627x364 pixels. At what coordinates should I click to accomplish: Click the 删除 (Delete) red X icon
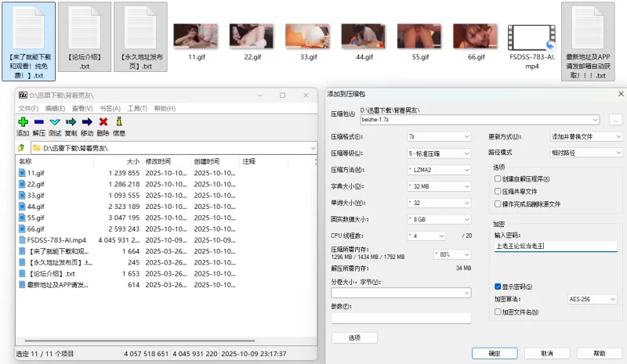tap(103, 122)
